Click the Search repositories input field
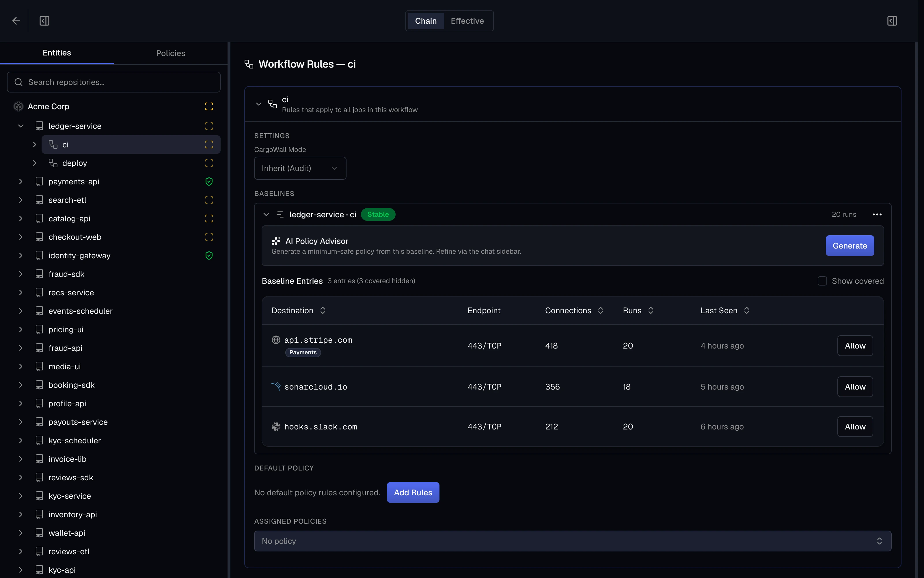 [x=114, y=82]
